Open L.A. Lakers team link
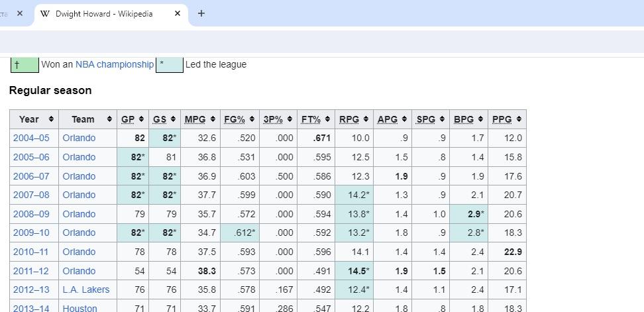 coord(86,289)
